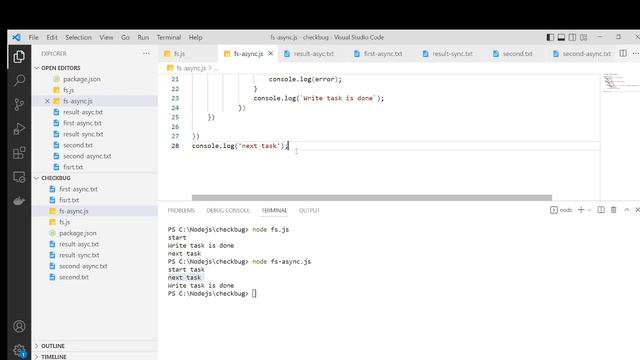The image size is (640, 360).
Task: Switch to result-sync.txt editor tab
Action: tap(452, 53)
